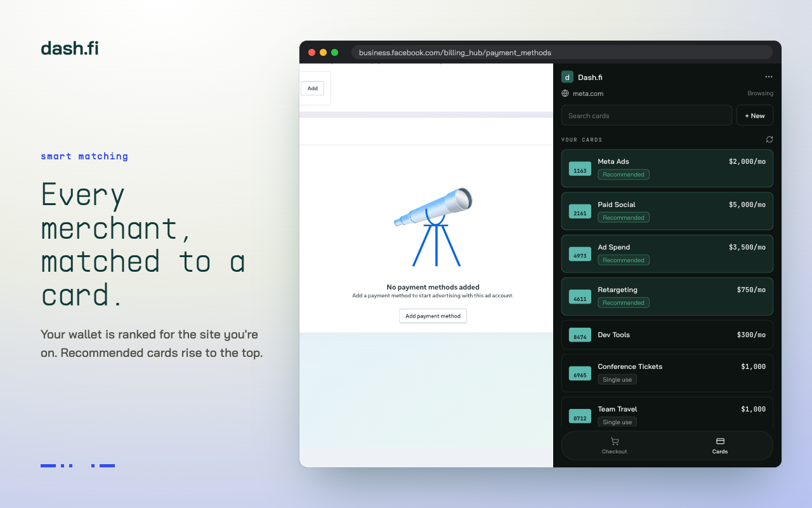Click the 1163 card chip icon

580,170
